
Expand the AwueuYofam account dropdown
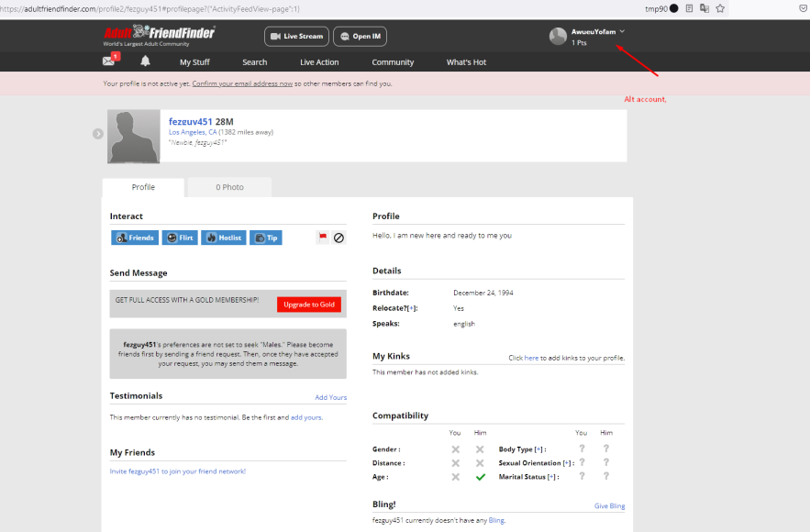coord(622,31)
